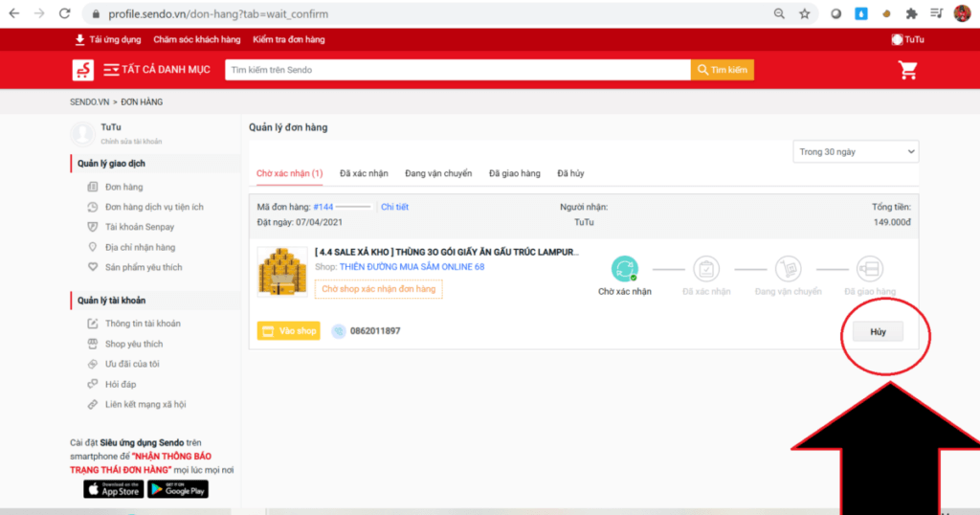Screen dimensions: 980x515
Task: Click the Sendo logo icon
Action: (82, 70)
